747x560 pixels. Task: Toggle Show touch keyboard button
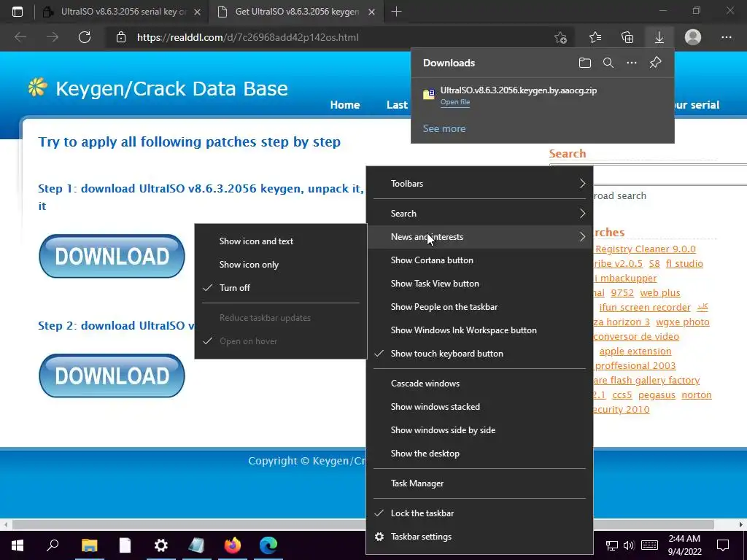click(x=479, y=354)
